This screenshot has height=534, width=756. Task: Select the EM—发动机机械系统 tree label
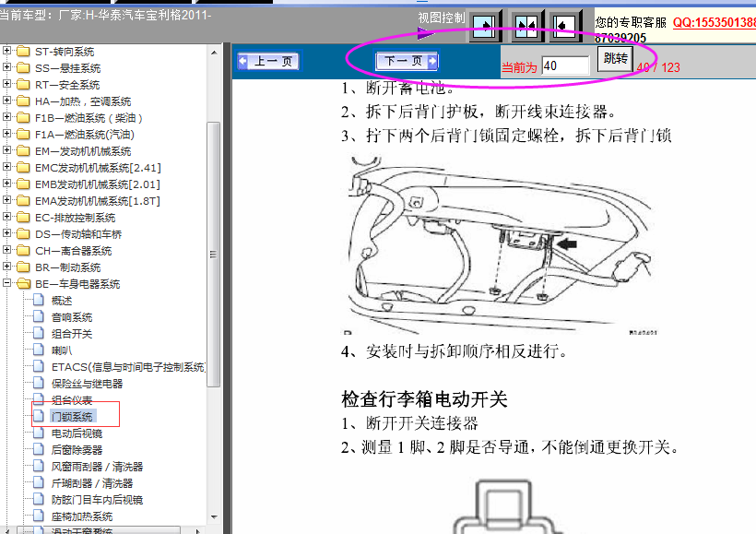pyautogui.click(x=83, y=151)
